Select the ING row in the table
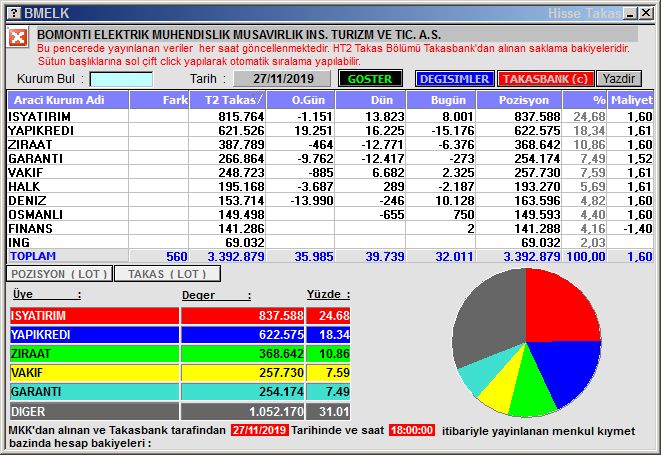661x455 pixels. click(x=330, y=242)
